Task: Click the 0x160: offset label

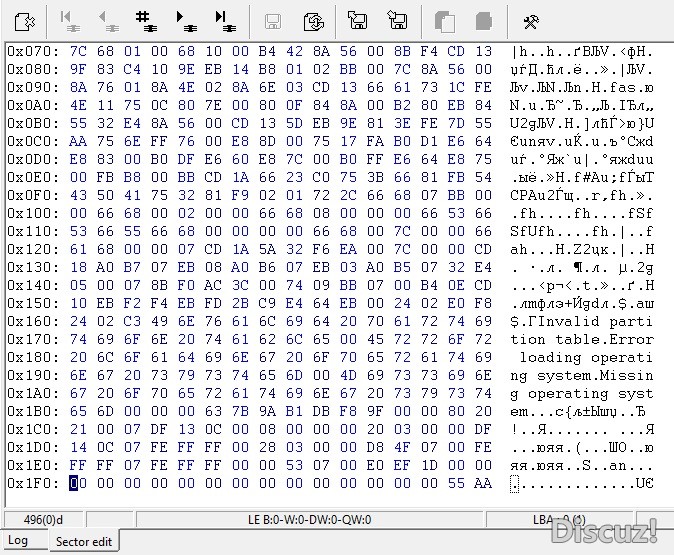Action: pyautogui.click(x=33, y=321)
